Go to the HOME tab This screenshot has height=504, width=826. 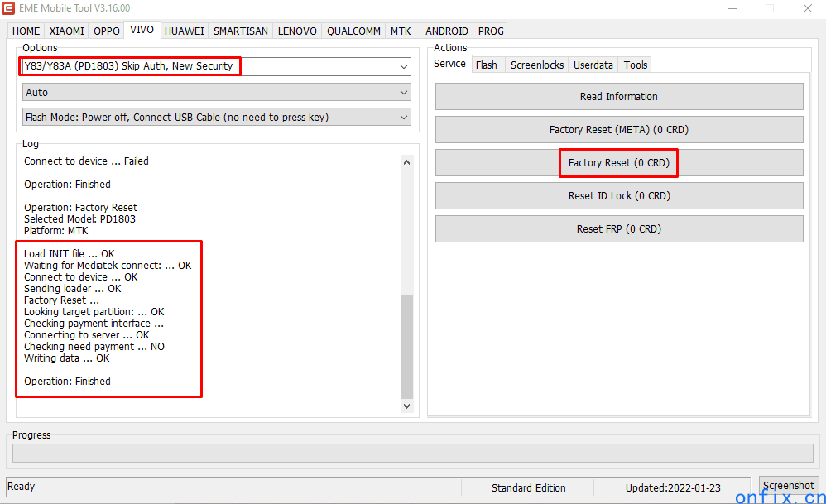point(26,31)
